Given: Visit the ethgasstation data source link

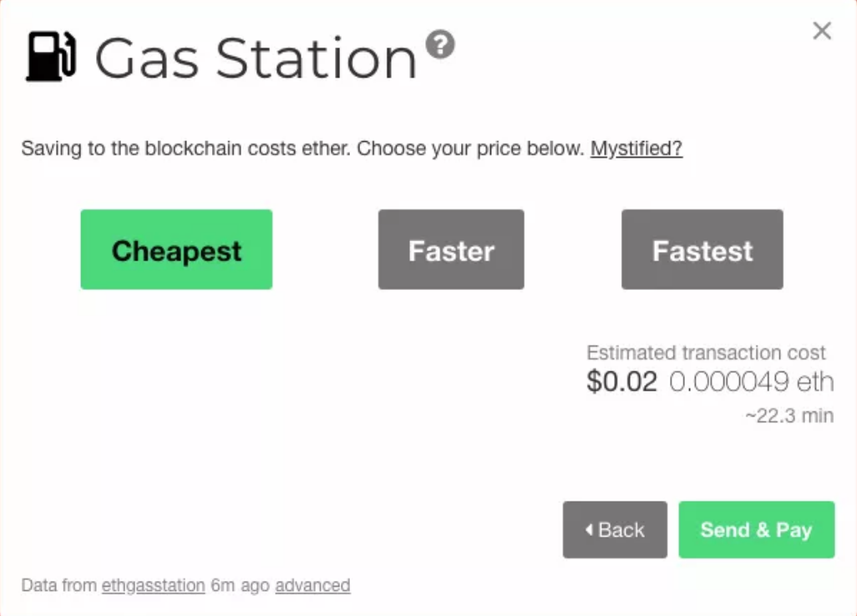Looking at the screenshot, I should click(153, 585).
